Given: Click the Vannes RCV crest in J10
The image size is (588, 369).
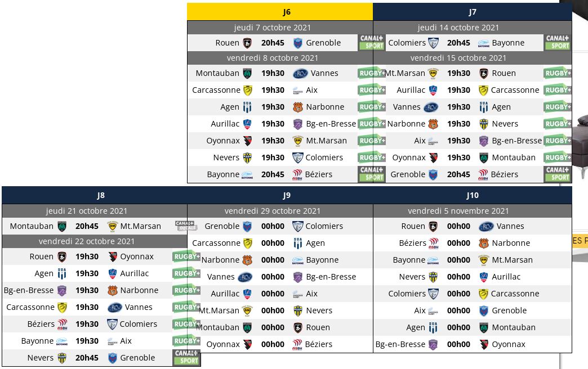Looking at the screenshot, I should (x=486, y=226).
